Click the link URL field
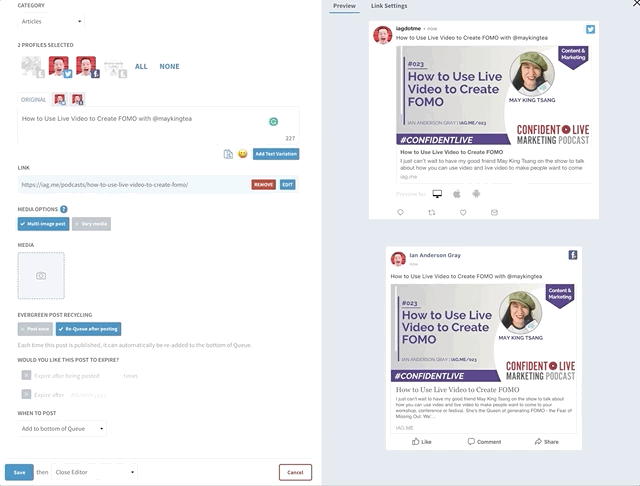 click(133, 185)
